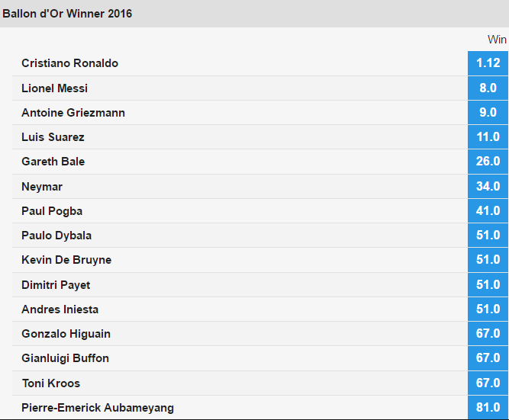Image resolution: width=509 pixels, height=420 pixels.
Task: Select Gareth Bale's 26.0 odds
Action: coord(488,162)
